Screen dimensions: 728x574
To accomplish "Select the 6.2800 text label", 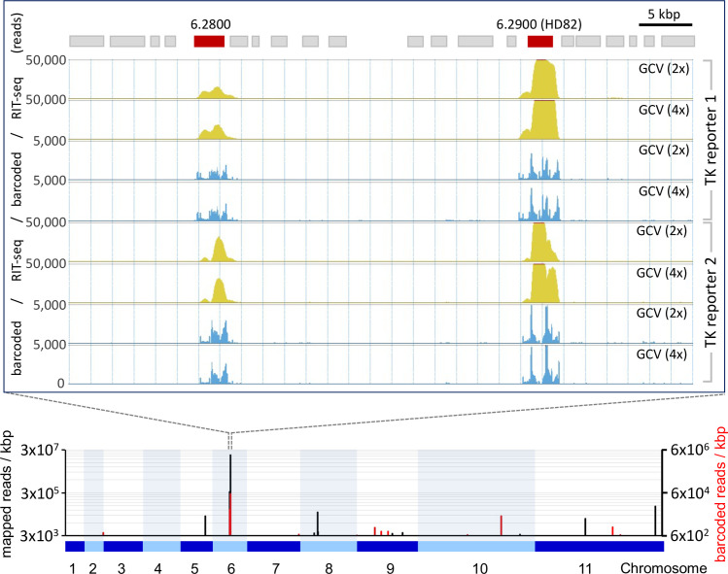I will [x=210, y=24].
